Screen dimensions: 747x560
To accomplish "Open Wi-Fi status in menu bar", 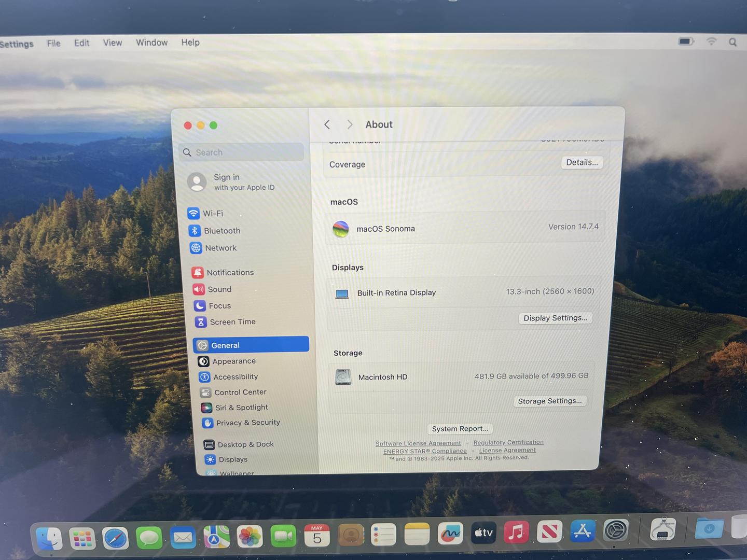I will point(711,41).
